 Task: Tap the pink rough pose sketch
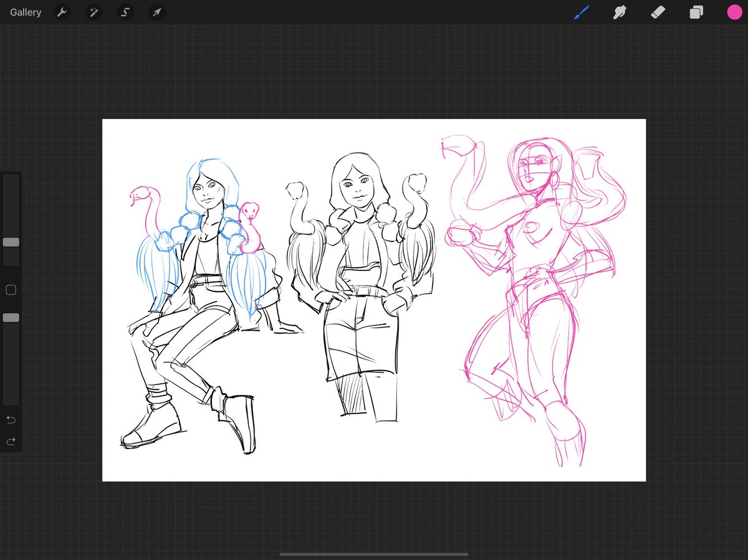click(533, 300)
